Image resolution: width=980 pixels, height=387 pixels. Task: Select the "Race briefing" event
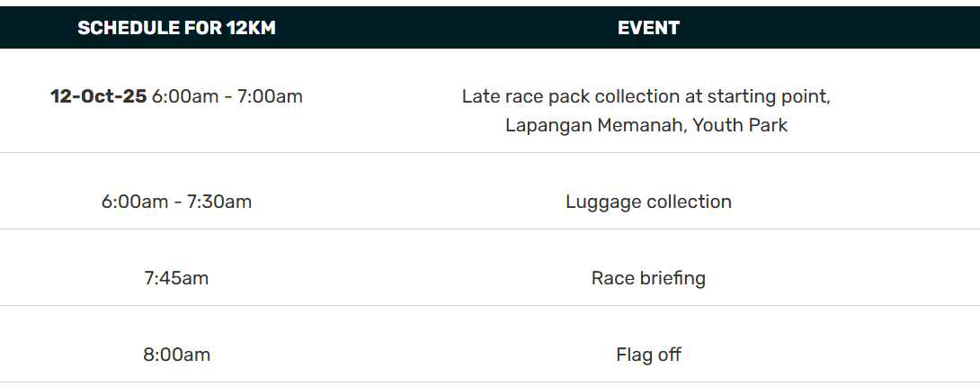[x=648, y=278]
